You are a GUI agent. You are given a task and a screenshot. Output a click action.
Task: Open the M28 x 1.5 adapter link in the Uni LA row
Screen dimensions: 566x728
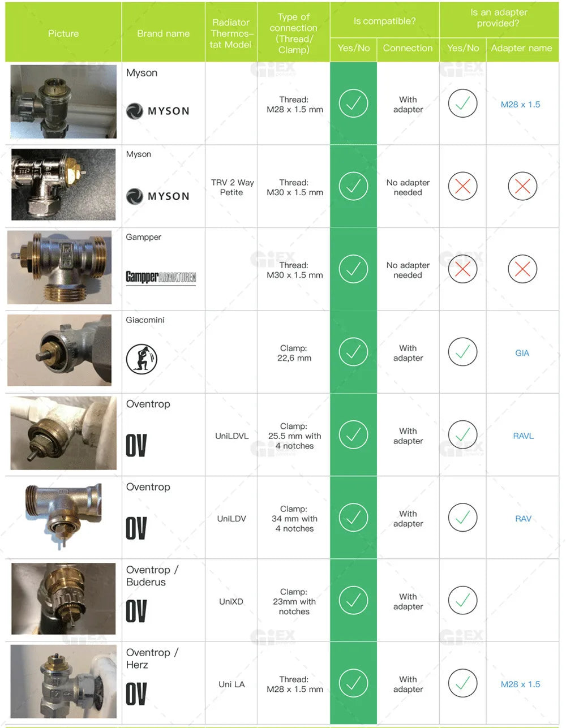(520, 684)
